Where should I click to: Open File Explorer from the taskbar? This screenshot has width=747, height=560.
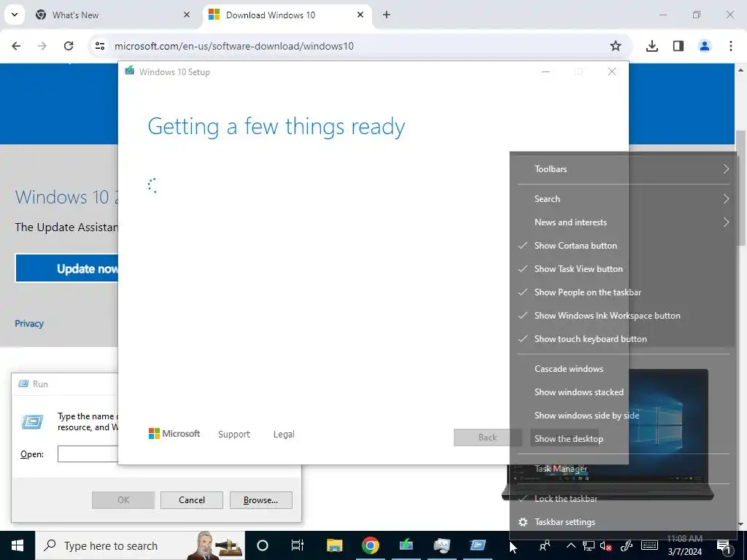point(334,545)
